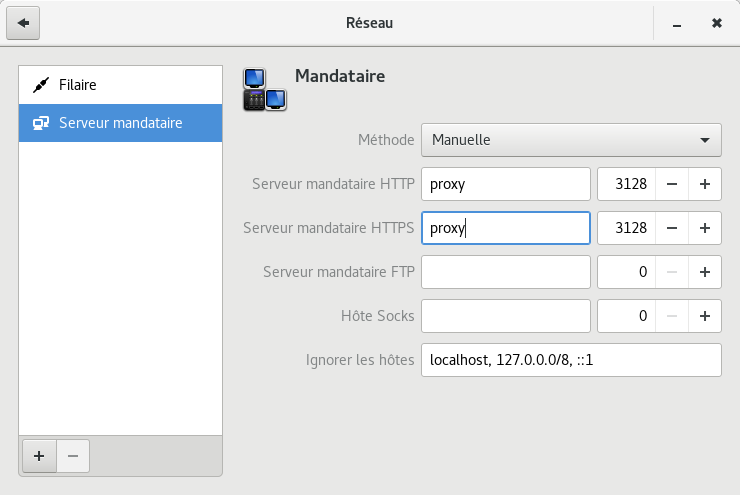Close the Réseau window
Screen dimensions: 740x495
[716, 23]
